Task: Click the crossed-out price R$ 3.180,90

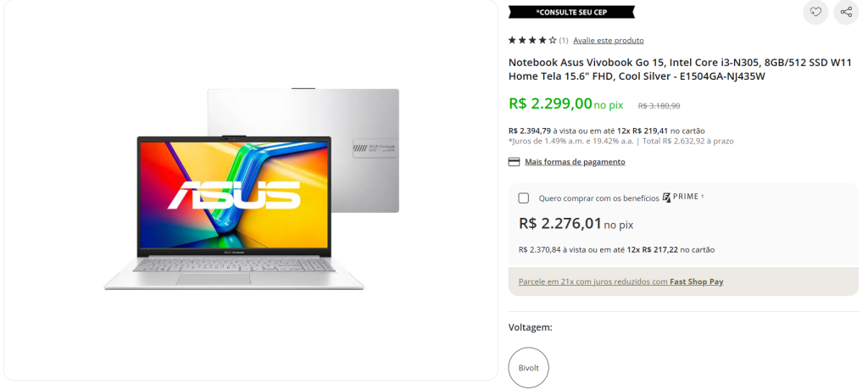Action: (x=659, y=105)
